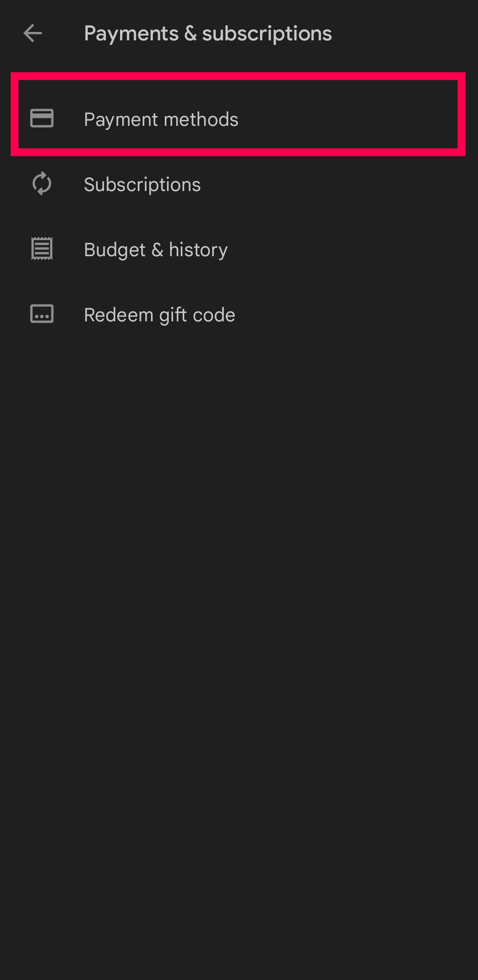This screenshot has width=478, height=980.
Task: Select the sync icon beside Subscriptions
Action: click(42, 184)
